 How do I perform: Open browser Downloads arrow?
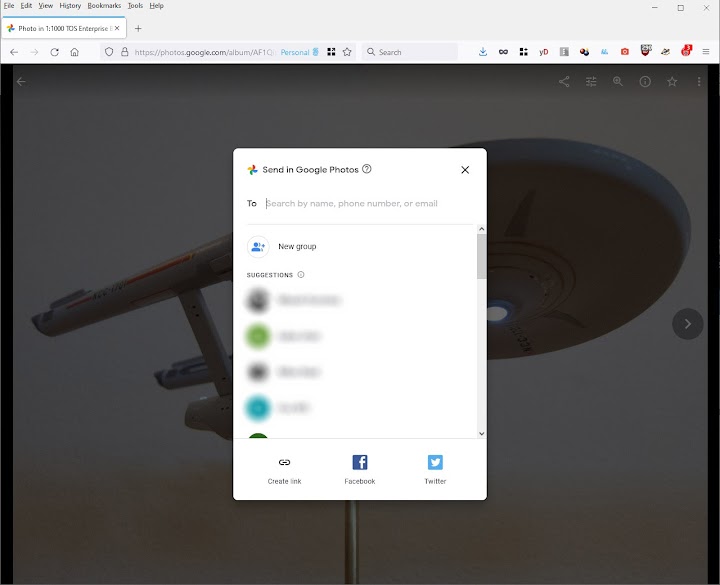(x=483, y=52)
